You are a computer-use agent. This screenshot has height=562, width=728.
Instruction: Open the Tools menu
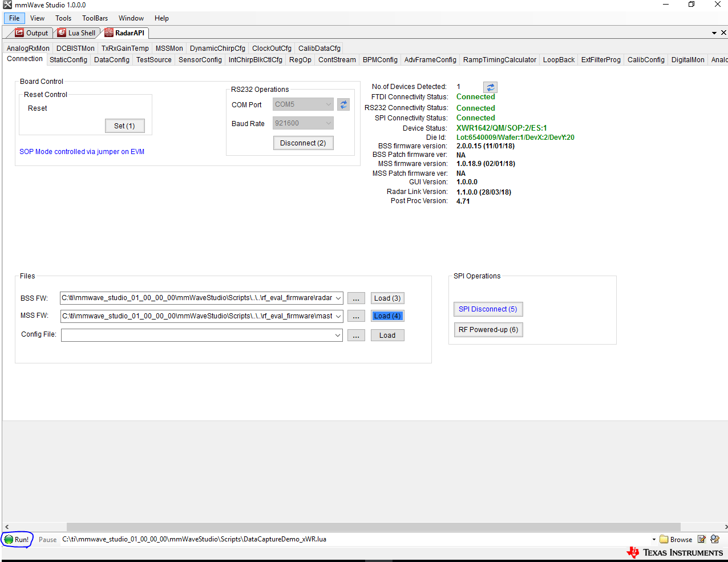[63, 18]
